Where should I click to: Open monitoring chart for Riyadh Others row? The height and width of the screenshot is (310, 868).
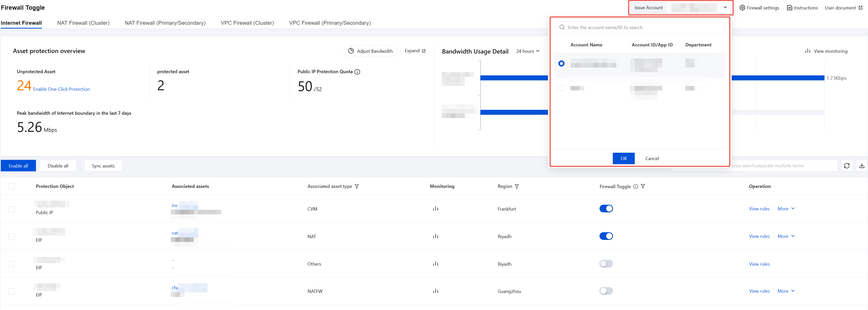click(x=436, y=264)
